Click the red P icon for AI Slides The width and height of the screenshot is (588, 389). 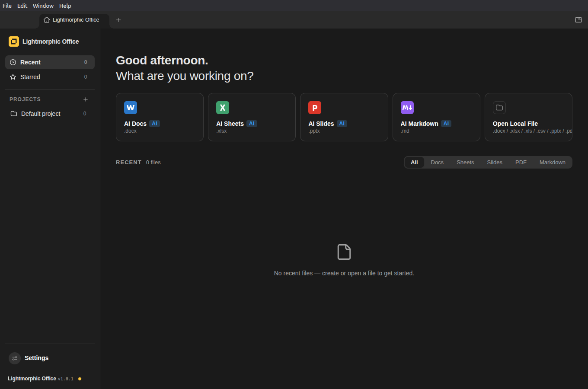(315, 108)
